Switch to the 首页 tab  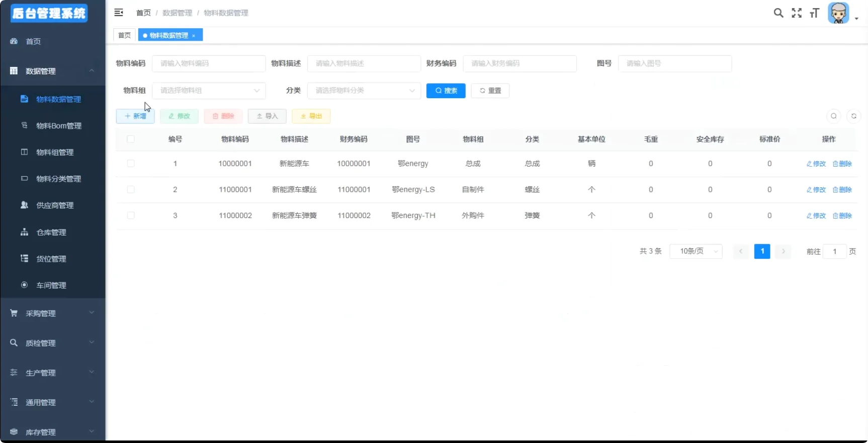coord(124,35)
